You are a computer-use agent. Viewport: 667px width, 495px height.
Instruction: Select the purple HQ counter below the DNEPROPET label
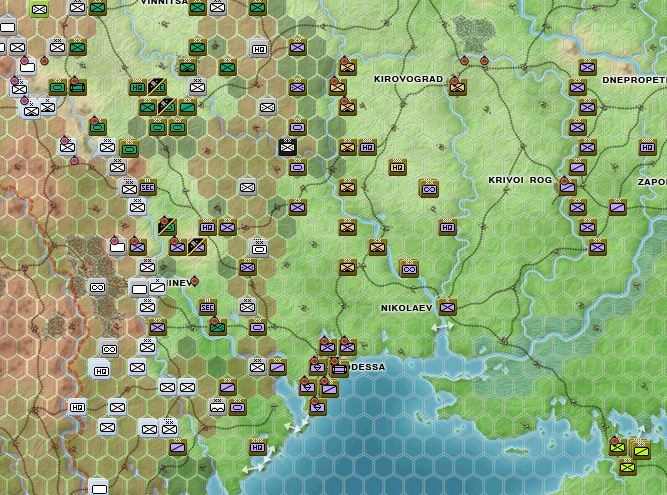(647, 148)
